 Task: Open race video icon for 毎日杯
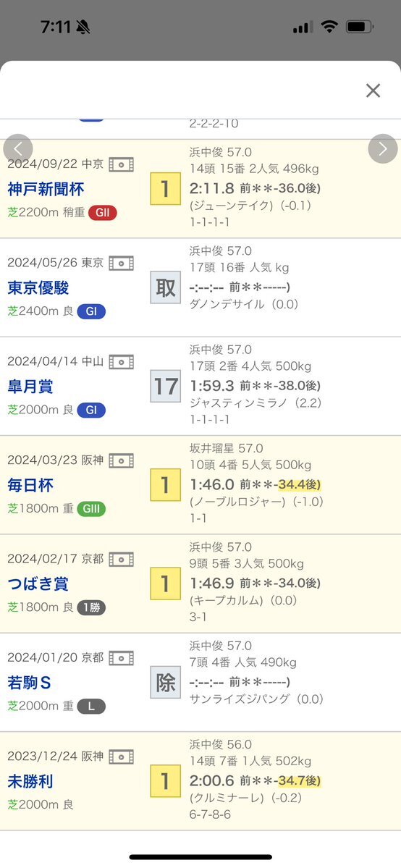[x=122, y=460]
